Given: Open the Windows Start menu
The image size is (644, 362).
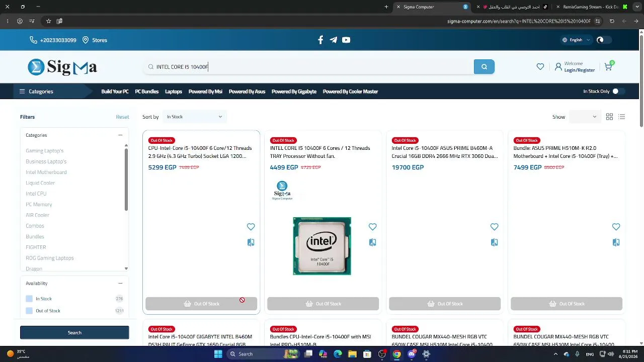Looking at the screenshot, I should click(x=218, y=354).
